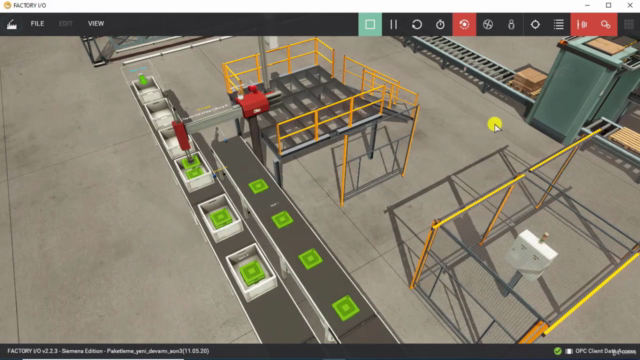Toggle the Orbit camera mode
This screenshot has width=640, height=360.
464,24
